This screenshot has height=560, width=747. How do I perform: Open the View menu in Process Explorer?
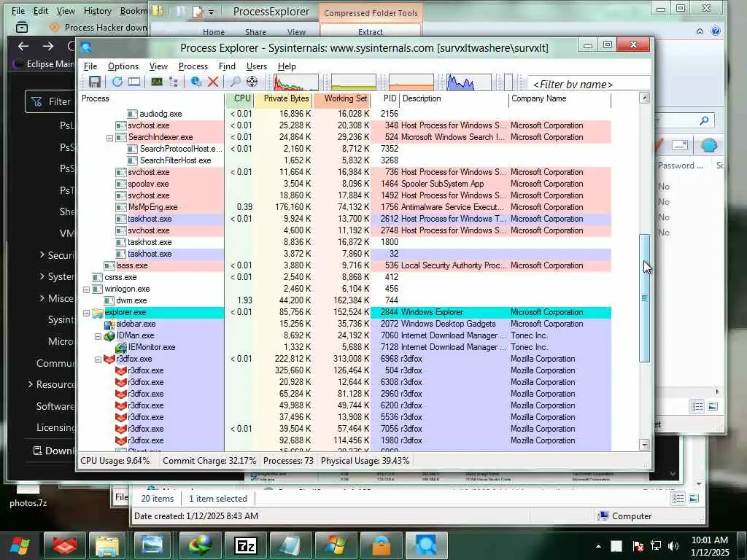pyautogui.click(x=158, y=66)
